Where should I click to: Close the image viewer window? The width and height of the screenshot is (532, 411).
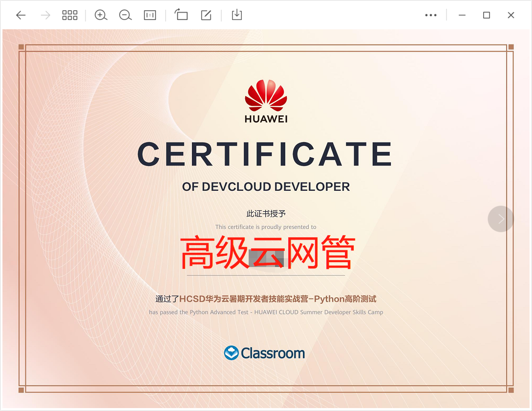(511, 15)
